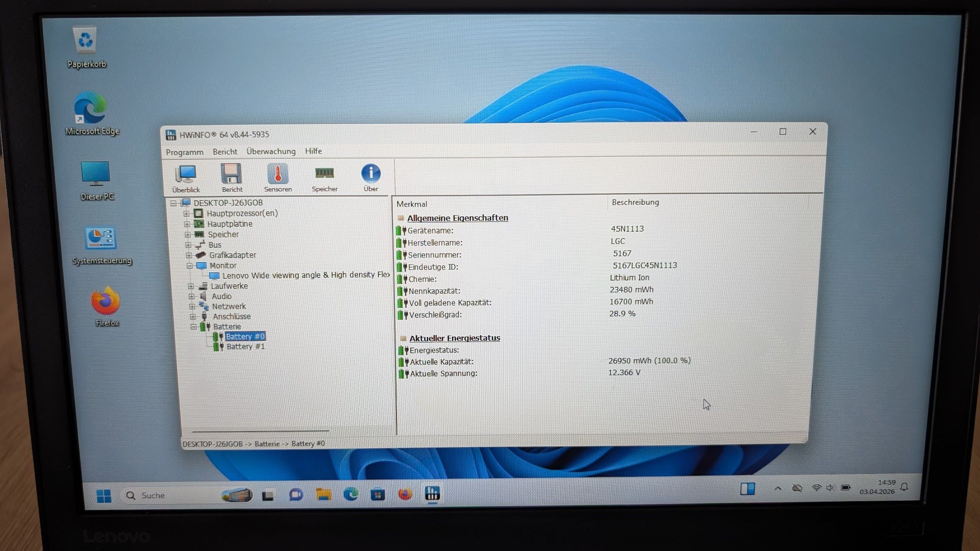Collapse the DESKTOP-J26JGOB root node
This screenshot has height=551, width=980.
pos(173,203)
